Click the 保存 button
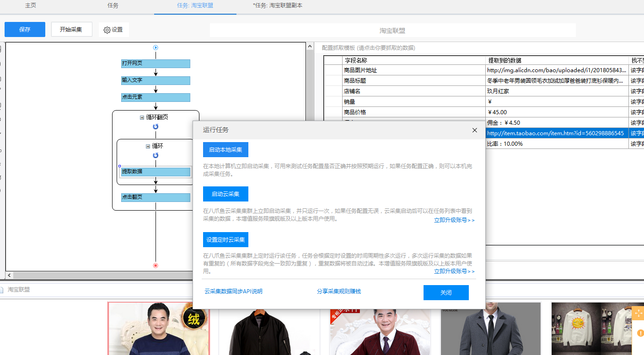Viewport: 644px width, 355px height. (25, 29)
